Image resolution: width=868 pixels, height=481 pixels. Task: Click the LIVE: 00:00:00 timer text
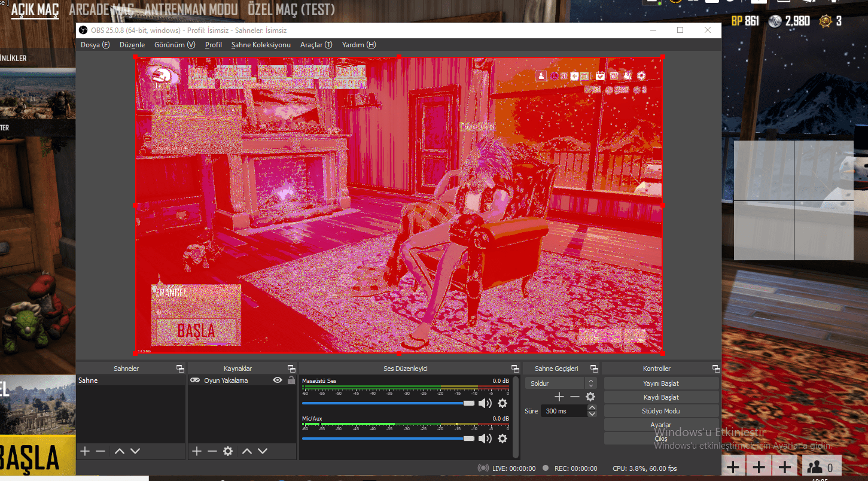tap(514, 468)
